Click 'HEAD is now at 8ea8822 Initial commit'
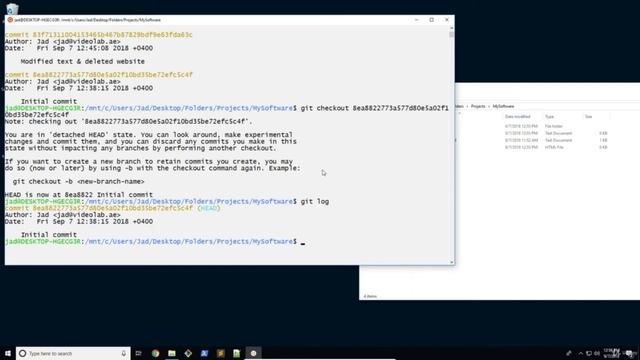Image resolution: width=640 pixels, height=360 pixels. 79,195
